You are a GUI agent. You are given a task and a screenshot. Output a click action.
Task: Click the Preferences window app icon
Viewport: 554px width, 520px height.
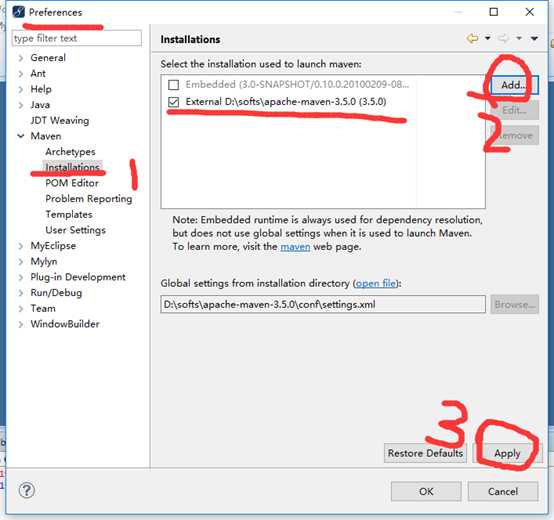point(19,12)
